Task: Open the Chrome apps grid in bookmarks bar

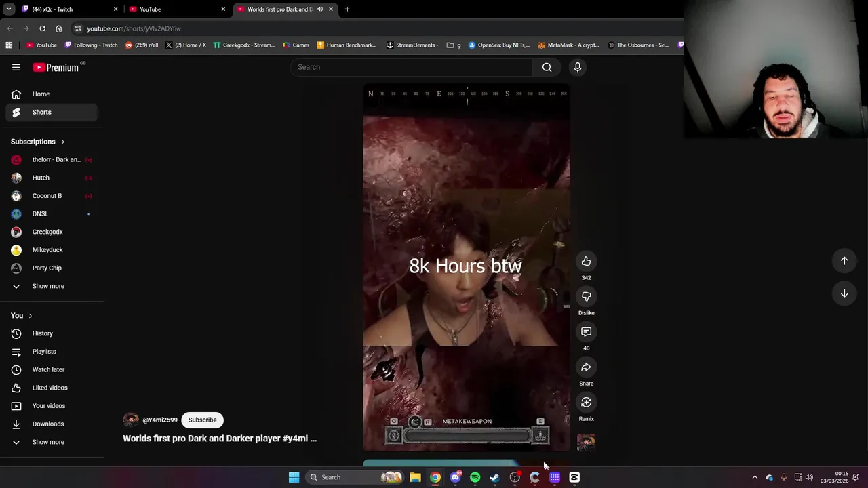Action: click(x=9, y=45)
